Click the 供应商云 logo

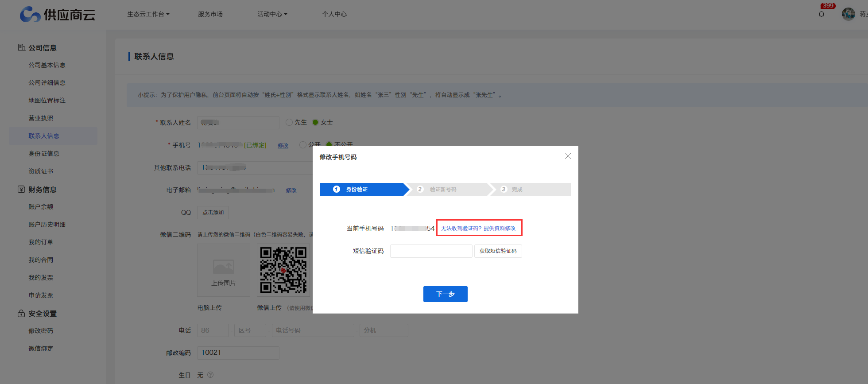(x=58, y=15)
